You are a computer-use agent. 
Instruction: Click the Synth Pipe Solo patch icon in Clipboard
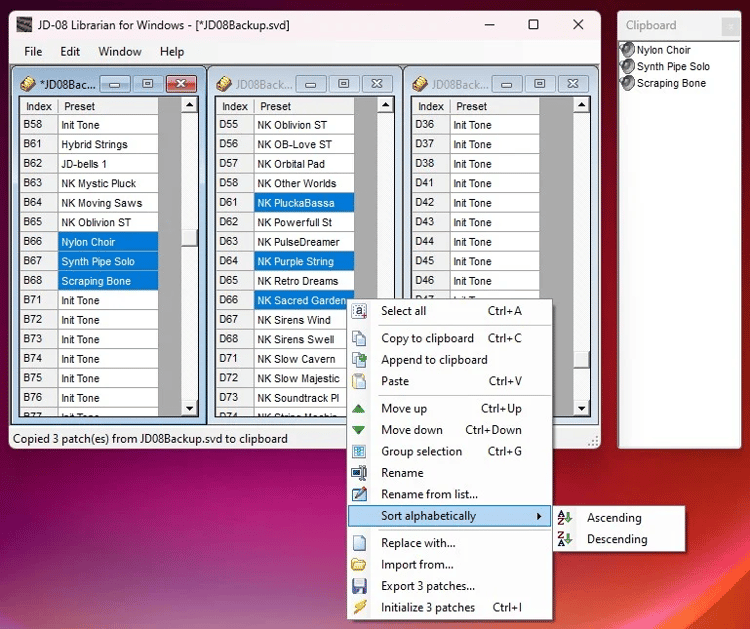click(x=627, y=66)
